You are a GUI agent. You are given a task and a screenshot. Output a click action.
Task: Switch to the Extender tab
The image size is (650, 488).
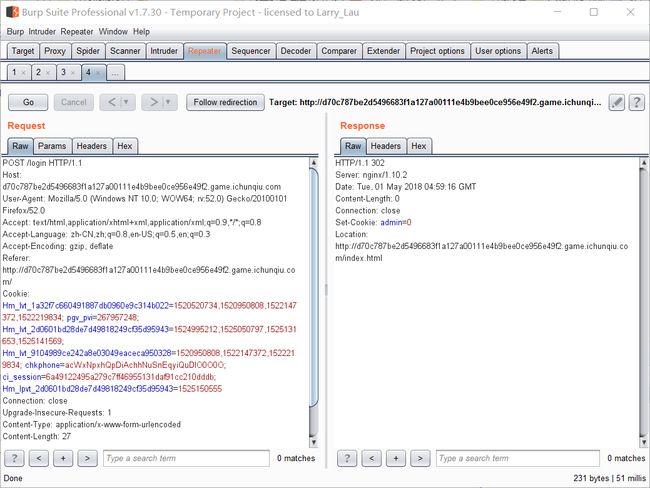(x=383, y=51)
